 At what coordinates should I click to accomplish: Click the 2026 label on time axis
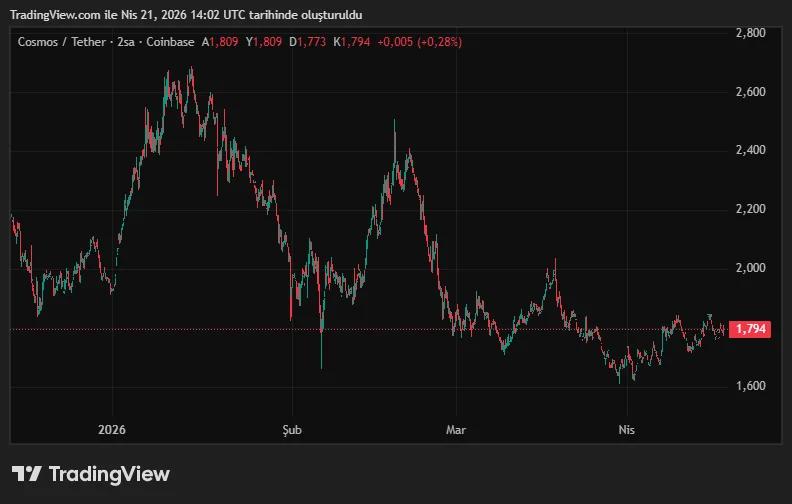[112, 428]
